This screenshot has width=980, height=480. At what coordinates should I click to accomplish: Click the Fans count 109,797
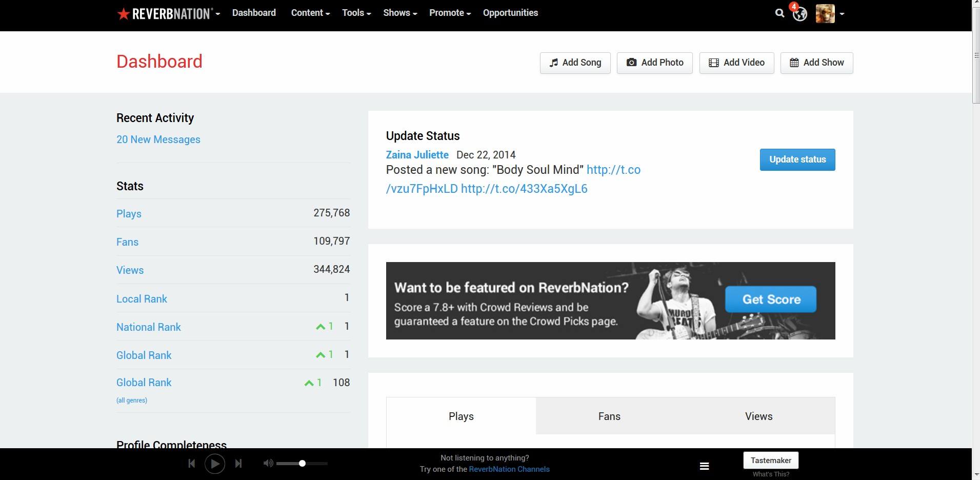point(331,241)
